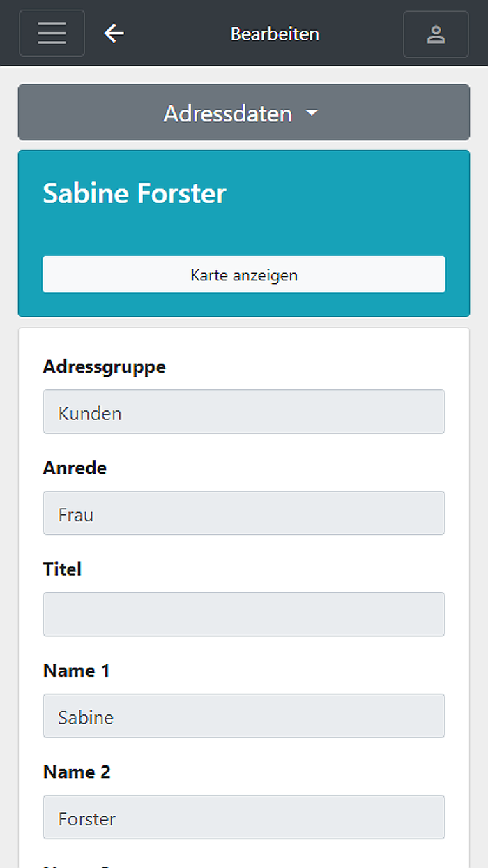Select the Name 1 field containing Sabine
Viewport: 488px width, 868px height.
pyautogui.click(x=244, y=716)
